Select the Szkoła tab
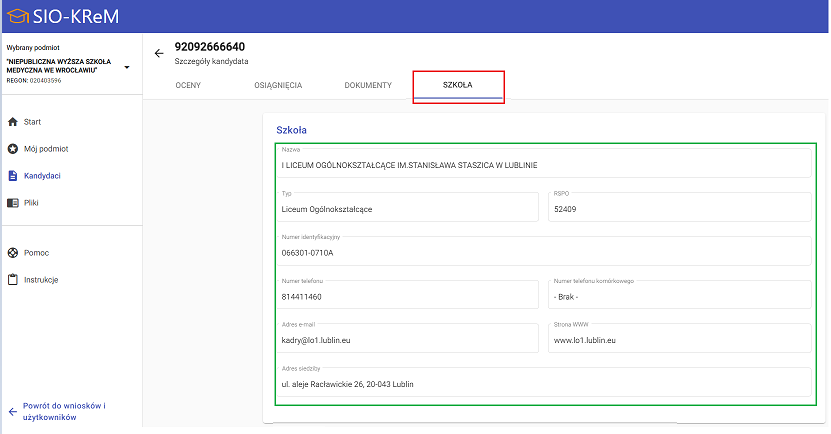Viewport: 831px width, 434px height. coord(458,86)
